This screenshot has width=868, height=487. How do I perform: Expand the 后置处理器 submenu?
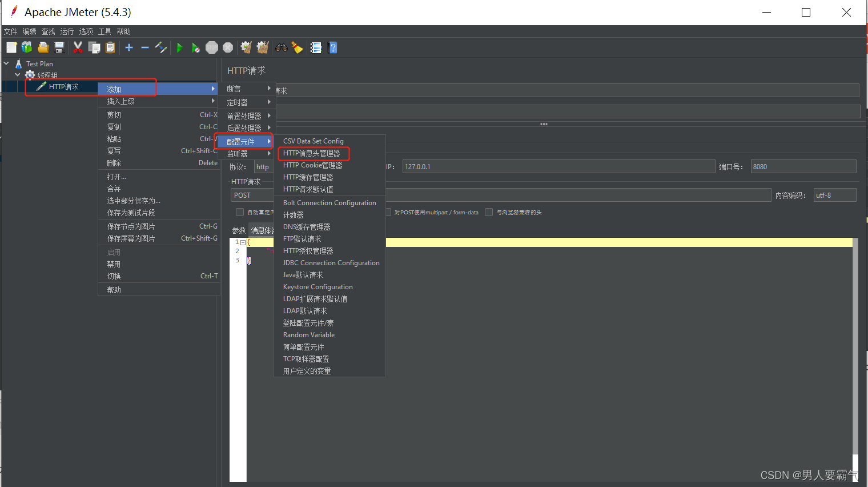[x=247, y=127]
